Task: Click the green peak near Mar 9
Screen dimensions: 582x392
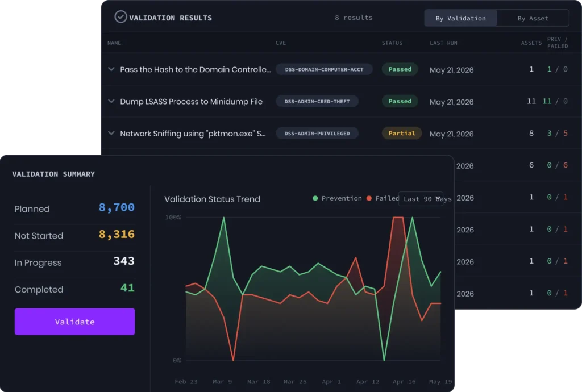Action: point(224,218)
